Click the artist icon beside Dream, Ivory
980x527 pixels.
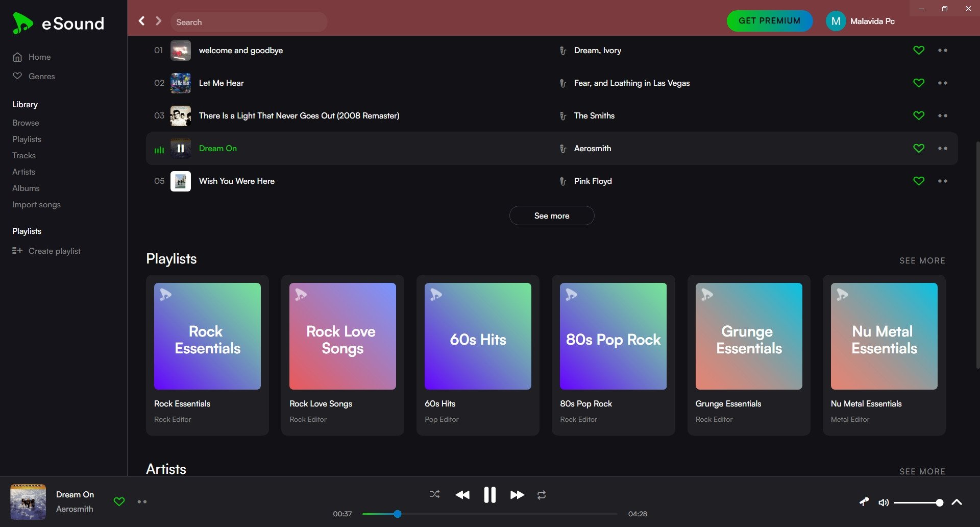(x=562, y=51)
